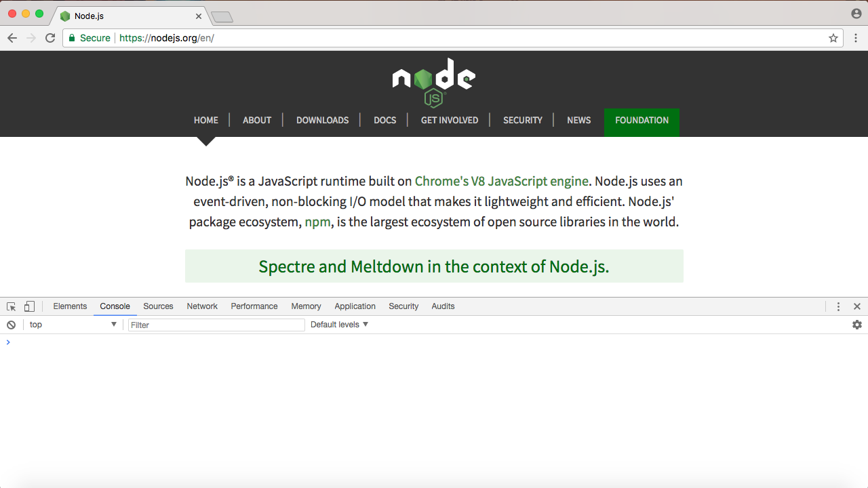Bookmark this page with the star

point(833,38)
